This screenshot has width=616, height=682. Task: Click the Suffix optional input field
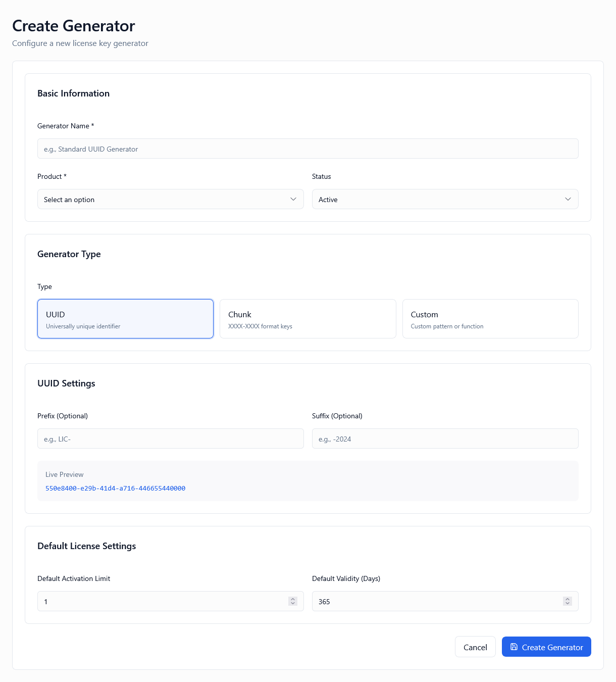tap(445, 439)
